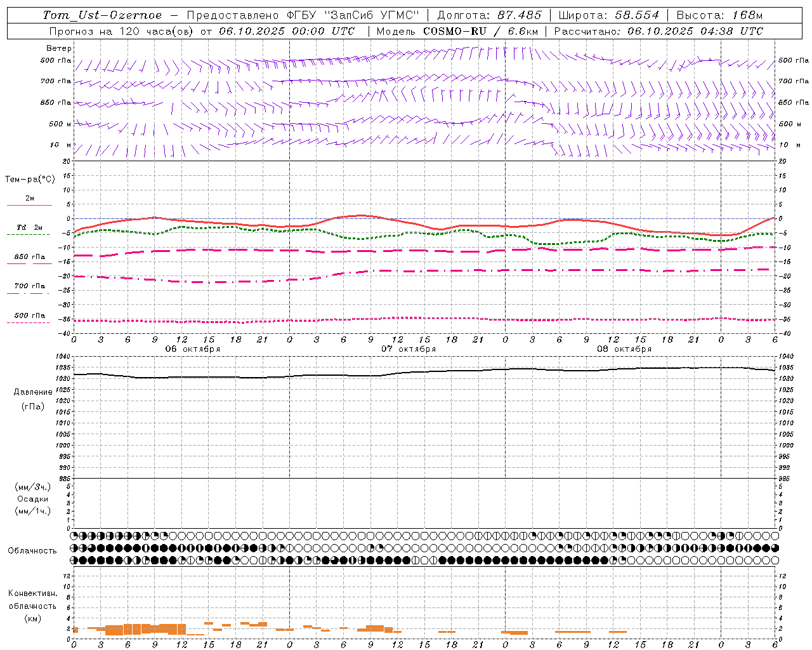Click the (мм/3ч.) precipitation unit label
Screen dimensions: 812x650
click(x=32, y=487)
